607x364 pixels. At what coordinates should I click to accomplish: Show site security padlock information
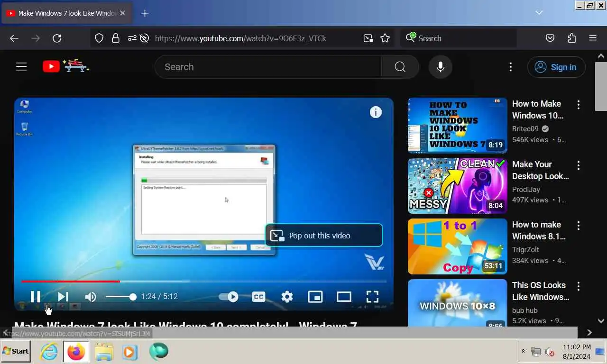[x=116, y=38]
